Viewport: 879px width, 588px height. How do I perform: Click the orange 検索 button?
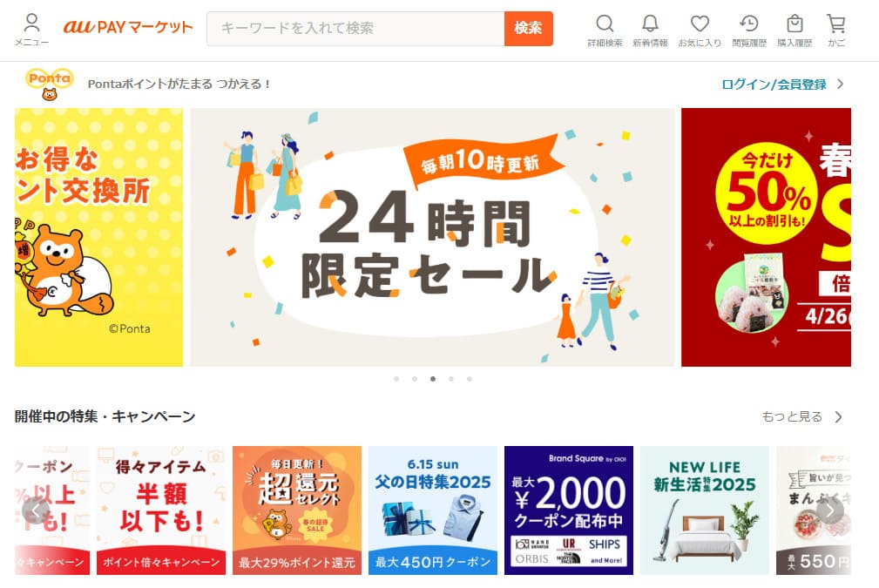pos(529,29)
